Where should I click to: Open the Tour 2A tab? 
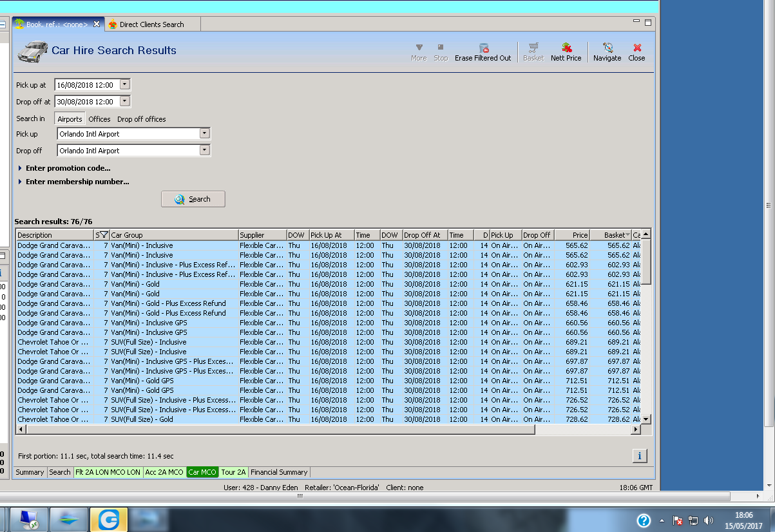(234, 472)
